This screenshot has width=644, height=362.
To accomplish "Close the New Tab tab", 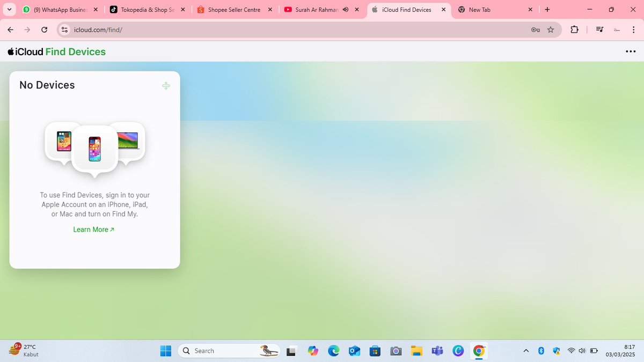I will [530, 10].
